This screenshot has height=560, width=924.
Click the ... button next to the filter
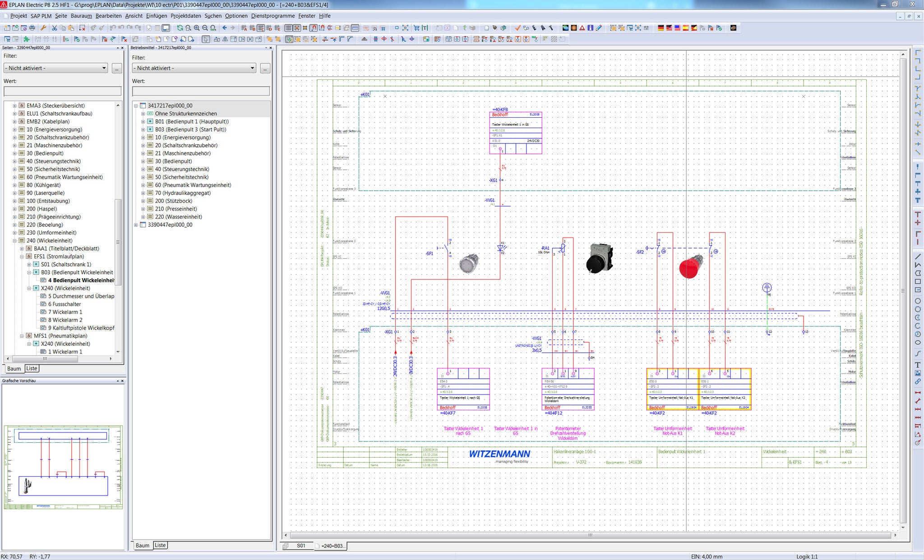116,68
